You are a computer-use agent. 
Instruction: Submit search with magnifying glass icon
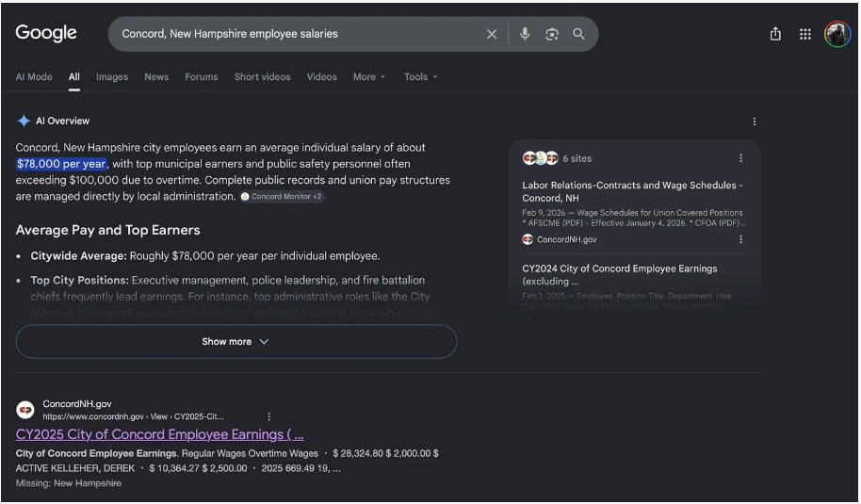(x=578, y=34)
